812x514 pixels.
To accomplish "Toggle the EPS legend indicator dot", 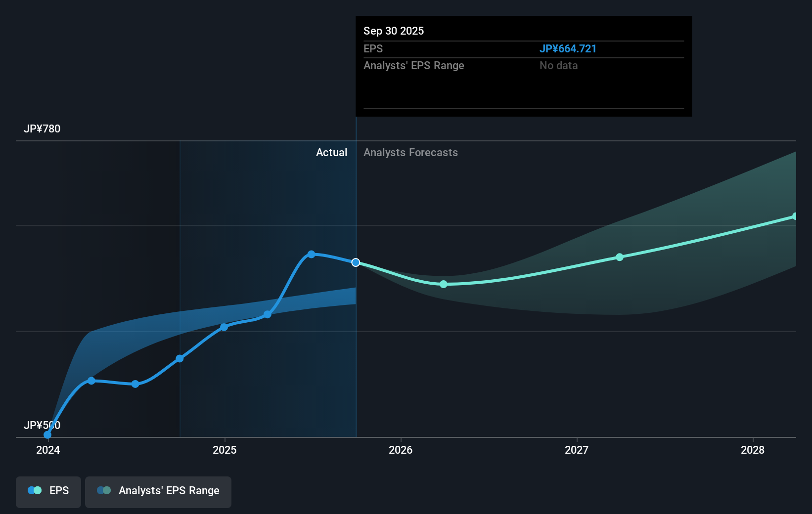I will point(34,490).
